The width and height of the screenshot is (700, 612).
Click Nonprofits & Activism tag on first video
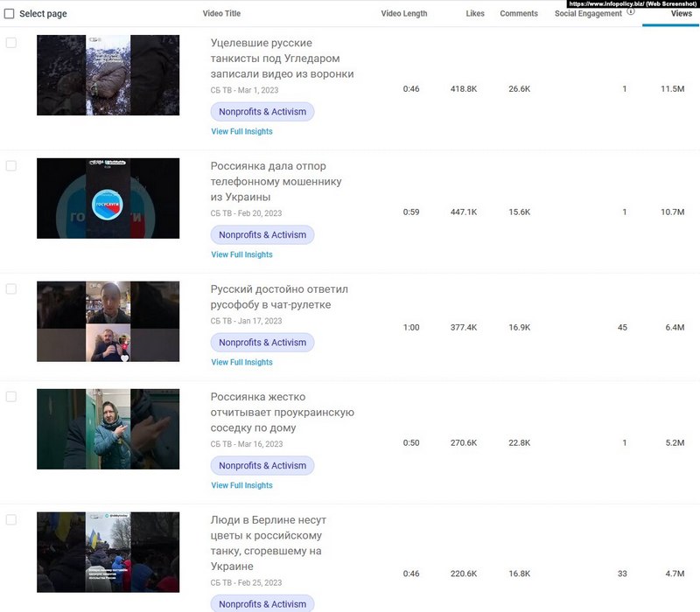pos(262,112)
